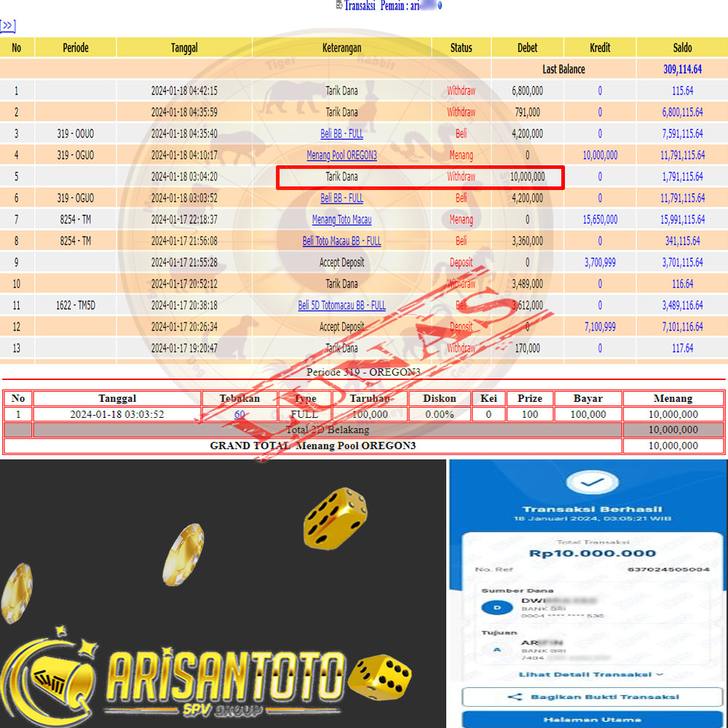Click the Bagikan Bukti Transaksi button
728x728 pixels.
(x=593, y=697)
